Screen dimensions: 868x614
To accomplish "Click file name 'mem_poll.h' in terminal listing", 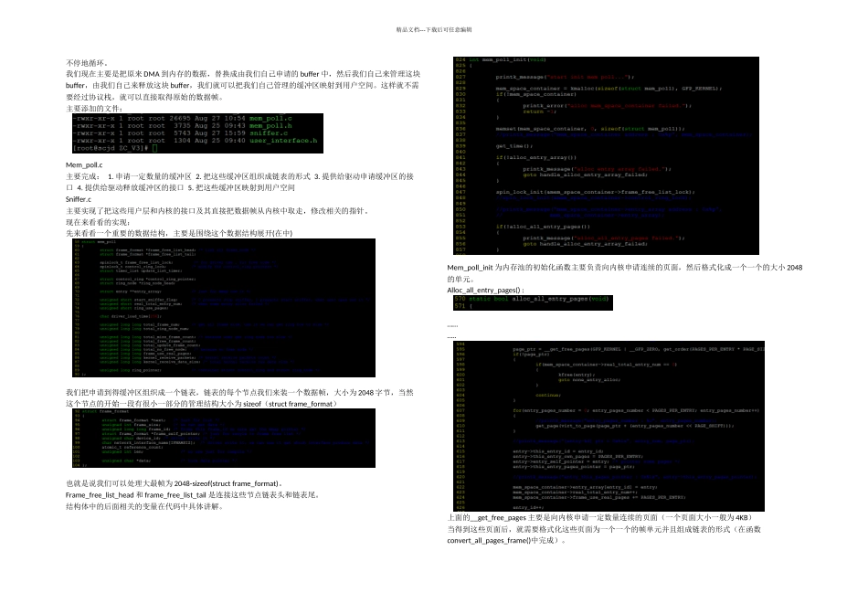I will pyautogui.click(x=270, y=126).
